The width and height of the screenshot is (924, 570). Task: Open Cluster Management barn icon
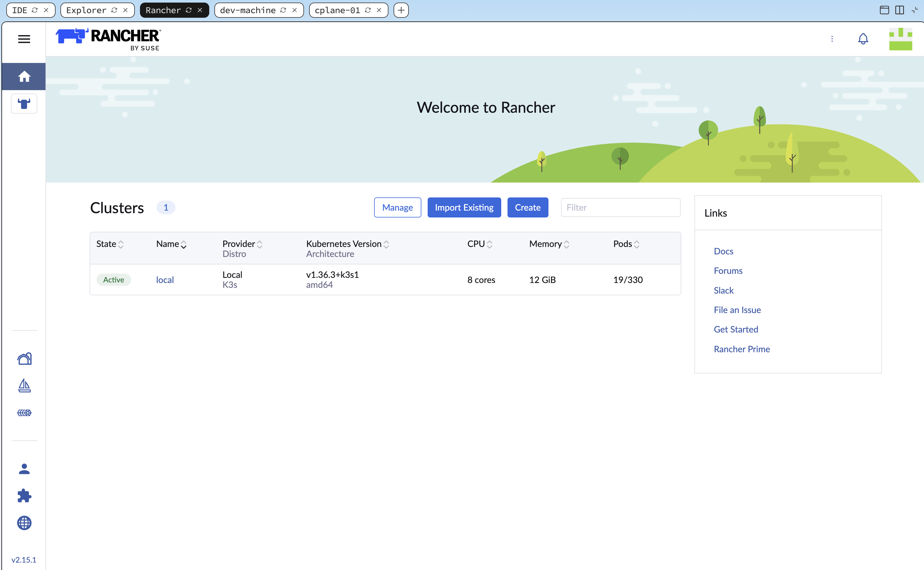(x=25, y=359)
